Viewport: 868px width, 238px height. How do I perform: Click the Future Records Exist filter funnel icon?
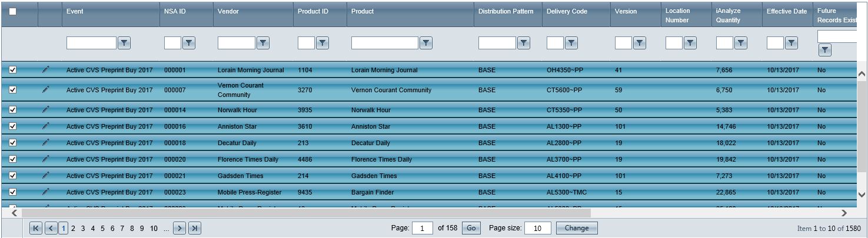[825, 51]
